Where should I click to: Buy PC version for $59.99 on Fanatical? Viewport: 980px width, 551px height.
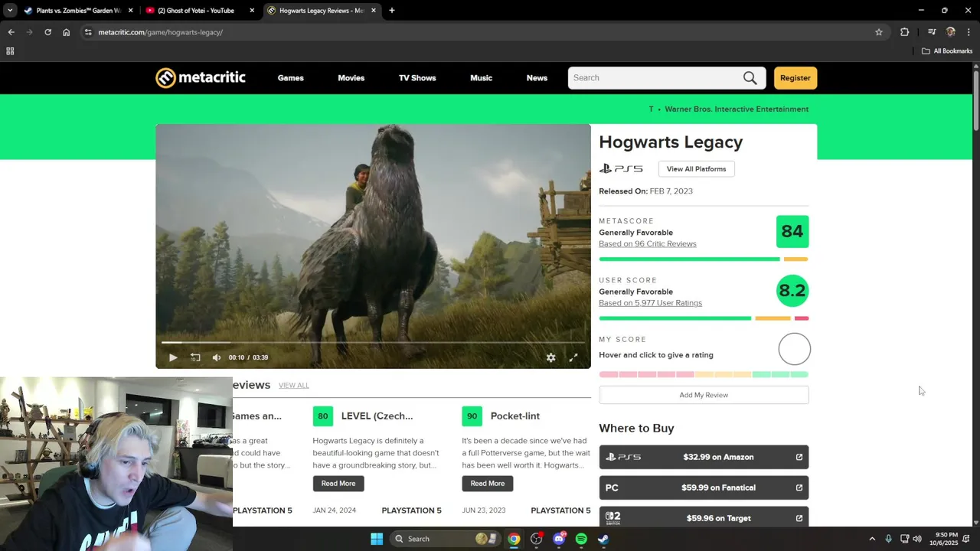[x=704, y=487]
